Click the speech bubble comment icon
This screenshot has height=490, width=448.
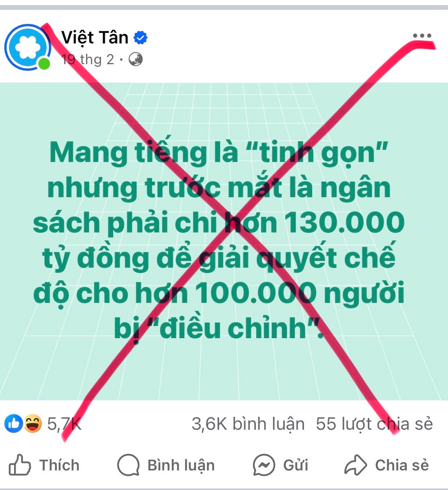coord(128,465)
